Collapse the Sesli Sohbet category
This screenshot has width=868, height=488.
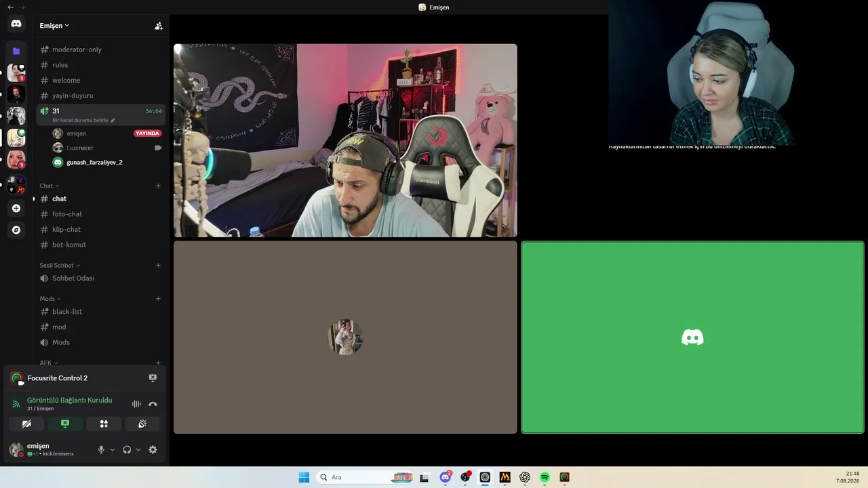click(60, 265)
